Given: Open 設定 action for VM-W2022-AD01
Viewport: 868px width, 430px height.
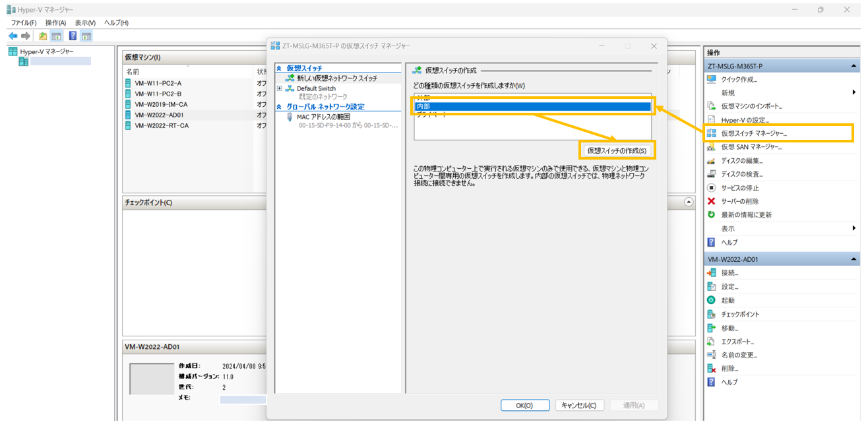Looking at the screenshot, I should point(729,287).
